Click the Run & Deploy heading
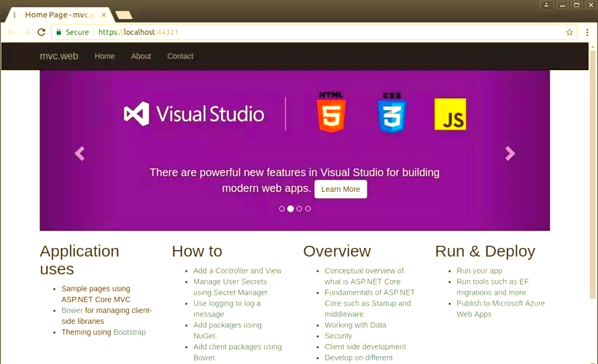Screen dimensions: 598x364 pos(485,251)
